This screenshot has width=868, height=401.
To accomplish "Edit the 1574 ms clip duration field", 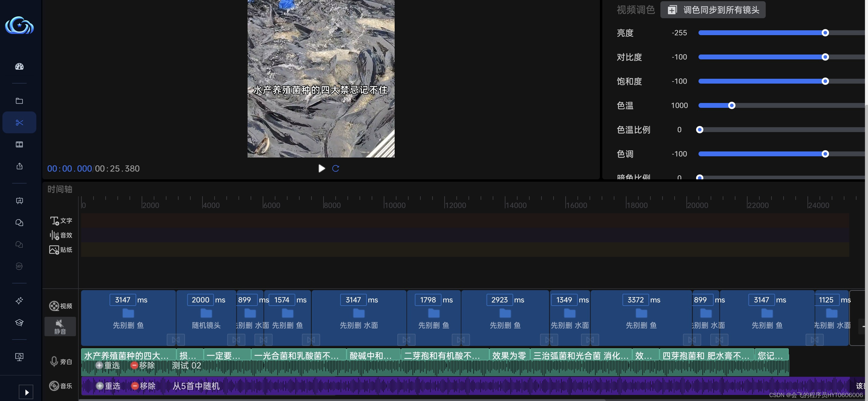I will [x=282, y=300].
